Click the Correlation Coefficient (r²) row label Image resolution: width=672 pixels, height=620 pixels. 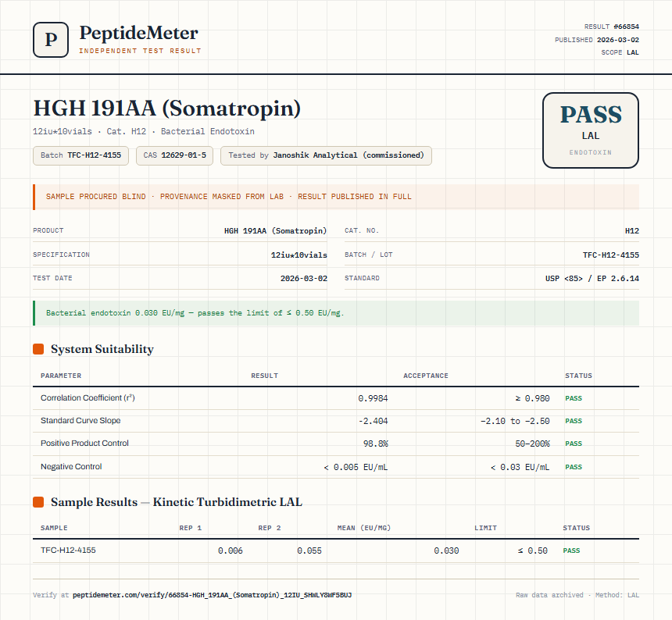(88, 397)
